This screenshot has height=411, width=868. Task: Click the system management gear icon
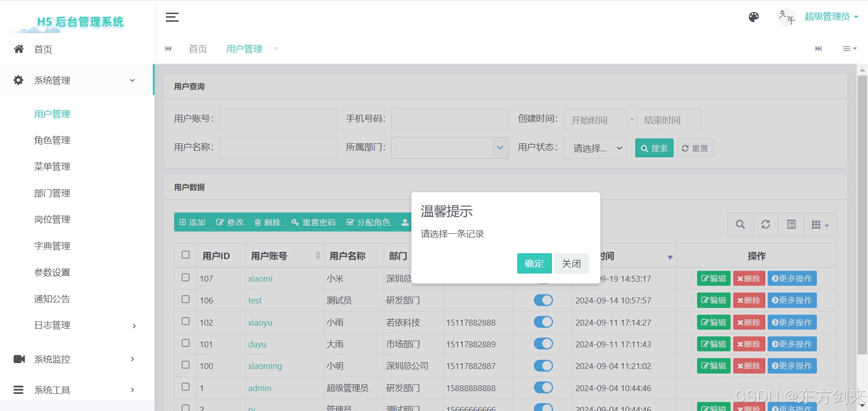click(x=19, y=80)
